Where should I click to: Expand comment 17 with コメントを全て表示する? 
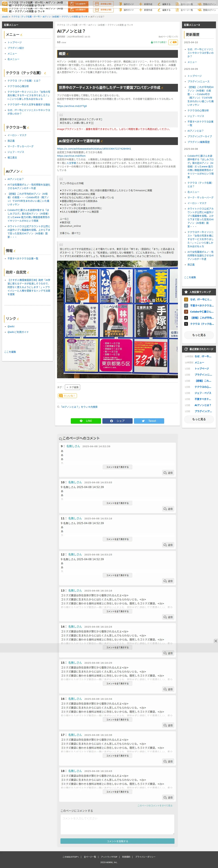pos(117,756)
